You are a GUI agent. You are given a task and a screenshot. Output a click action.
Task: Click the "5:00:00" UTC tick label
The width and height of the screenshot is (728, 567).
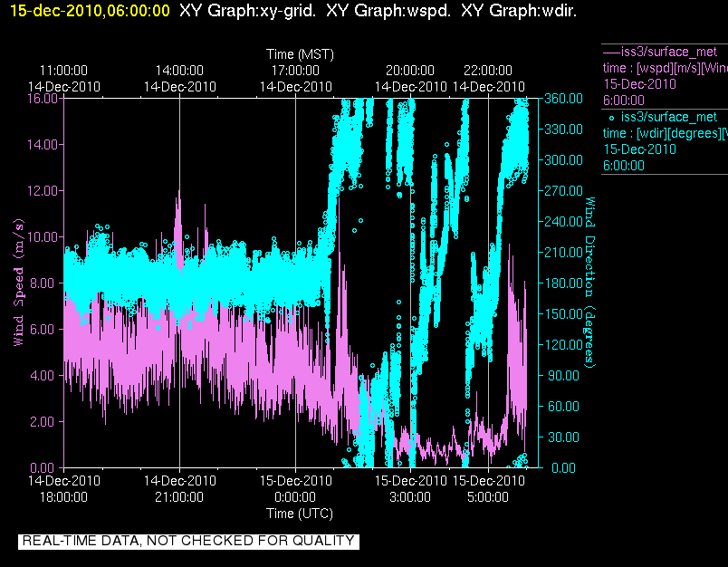pyautogui.click(x=488, y=497)
